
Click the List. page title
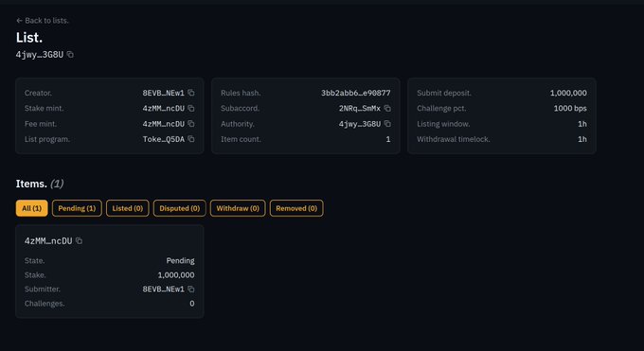tap(29, 37)
